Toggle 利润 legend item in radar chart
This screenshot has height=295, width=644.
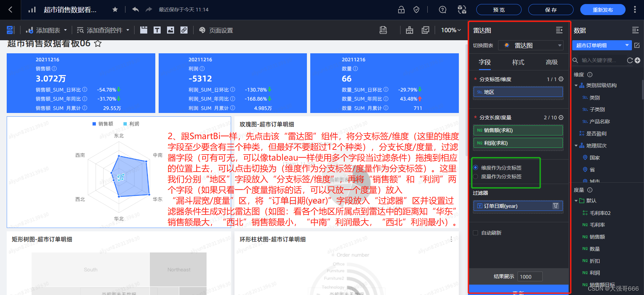click(x=131, y=124)
